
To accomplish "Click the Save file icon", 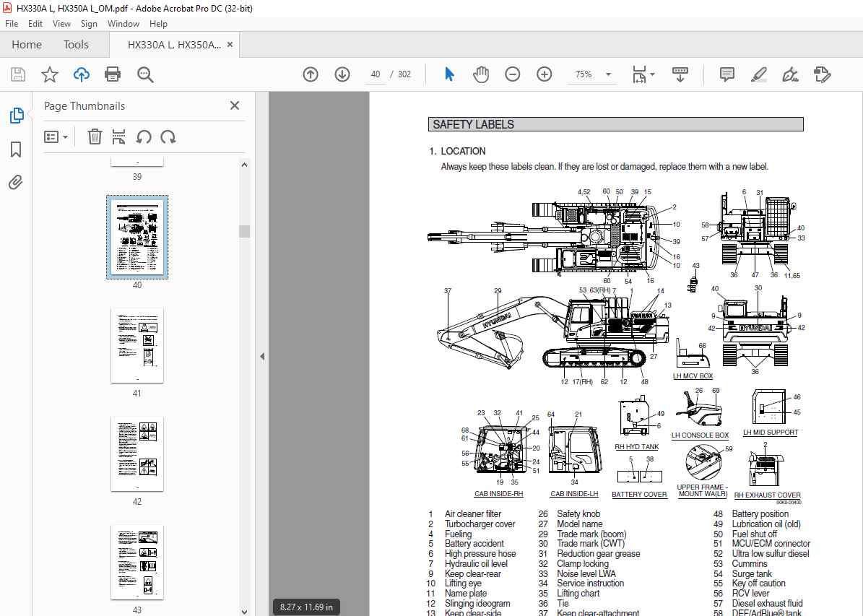I will (x=18, y=74).
